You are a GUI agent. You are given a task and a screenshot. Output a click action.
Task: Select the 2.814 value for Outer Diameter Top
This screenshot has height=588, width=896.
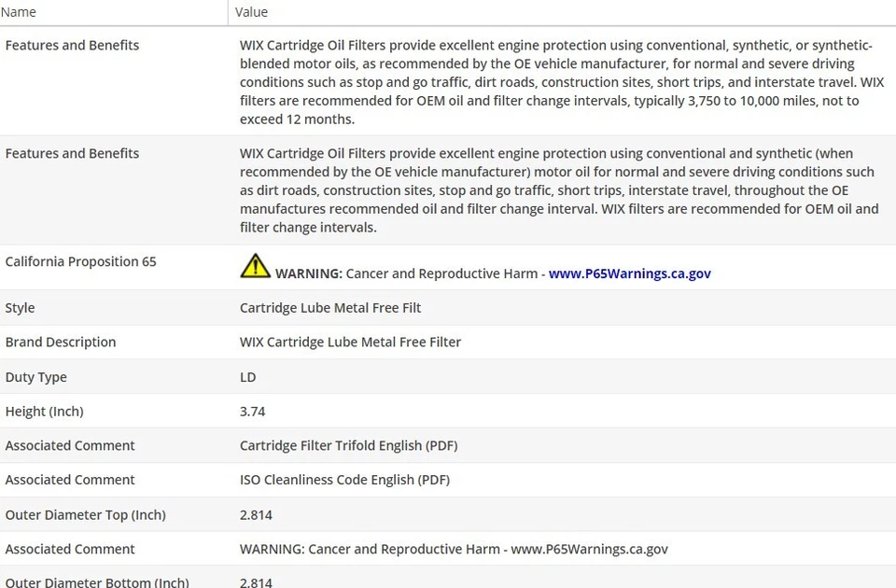pos(256,515)
